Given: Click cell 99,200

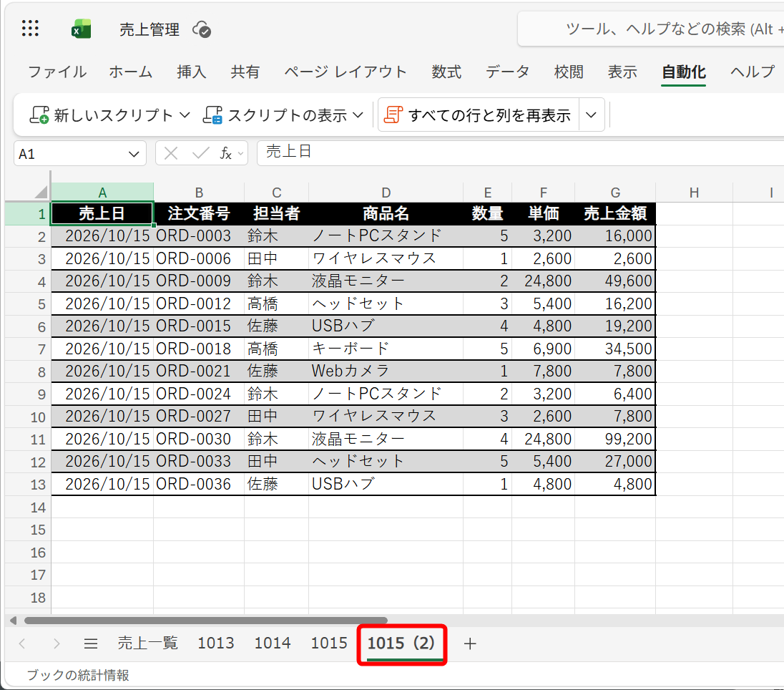Looking at the screenshot, I should point(615,439).
